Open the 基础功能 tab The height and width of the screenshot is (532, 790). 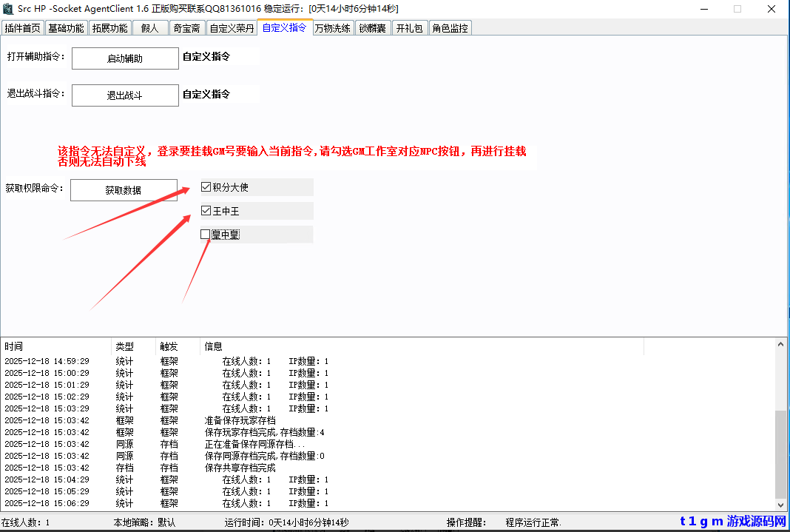(67, 27)
